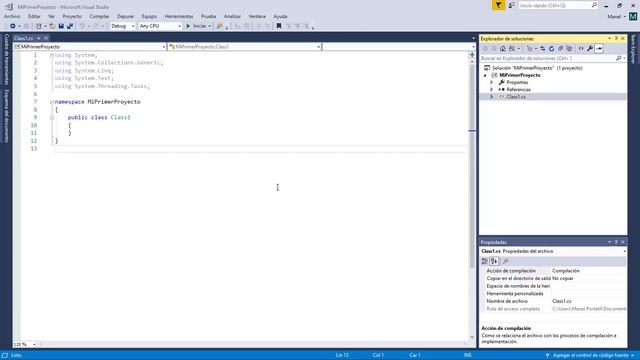Open dropdown arrow next to Iniciar
Viewport: 640px width, 360px height.
[x=209, y=26]
